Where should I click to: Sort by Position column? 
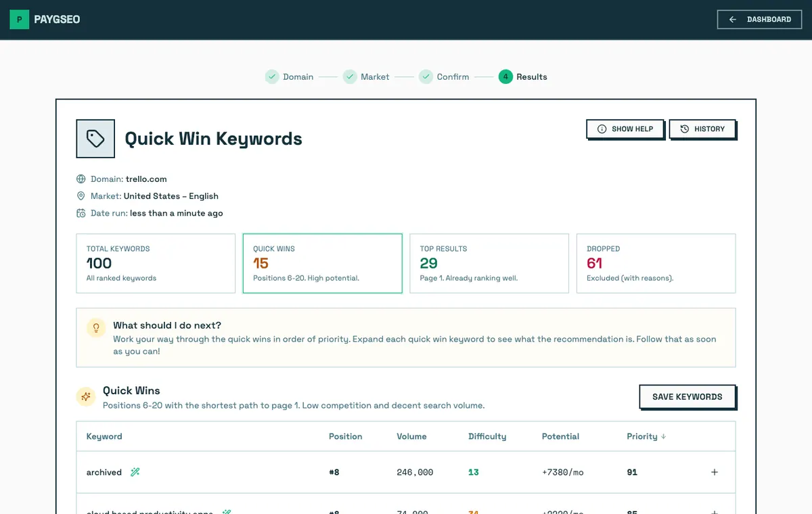pos(346,436)
